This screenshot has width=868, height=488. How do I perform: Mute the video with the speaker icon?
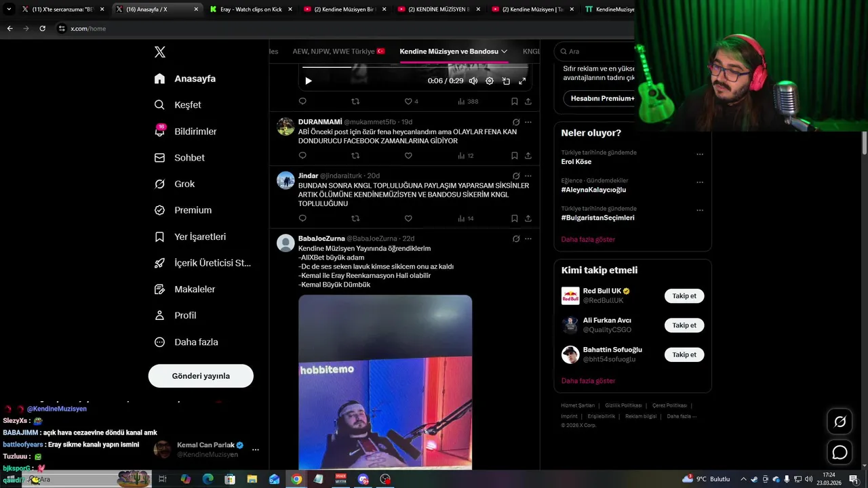coord(473,81)
